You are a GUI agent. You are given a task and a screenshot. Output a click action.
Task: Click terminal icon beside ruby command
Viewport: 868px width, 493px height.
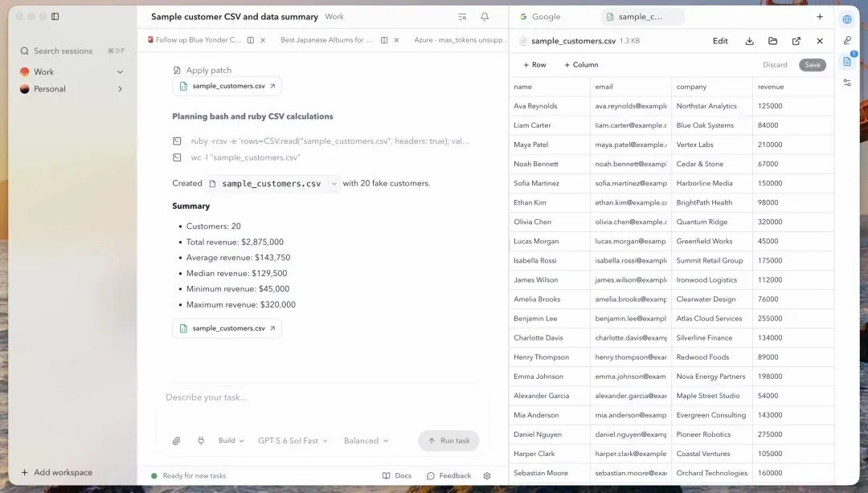177,141
